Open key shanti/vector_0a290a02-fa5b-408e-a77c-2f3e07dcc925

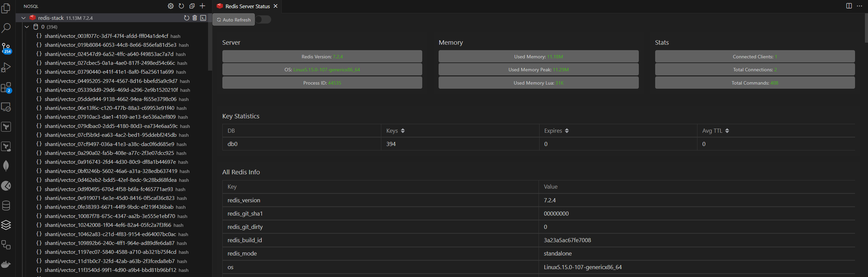(x=109, y=153)
